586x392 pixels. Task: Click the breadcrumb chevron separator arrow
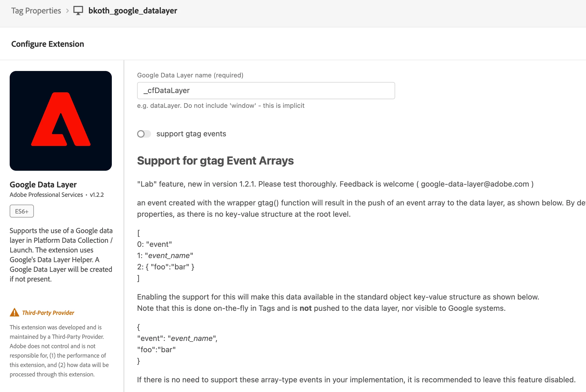[67, 11]
